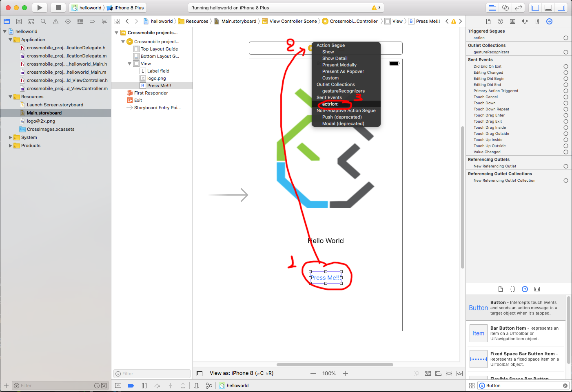Show the File inspector icon
Viewport: 572px width, 392px height.
coord(488,21)
